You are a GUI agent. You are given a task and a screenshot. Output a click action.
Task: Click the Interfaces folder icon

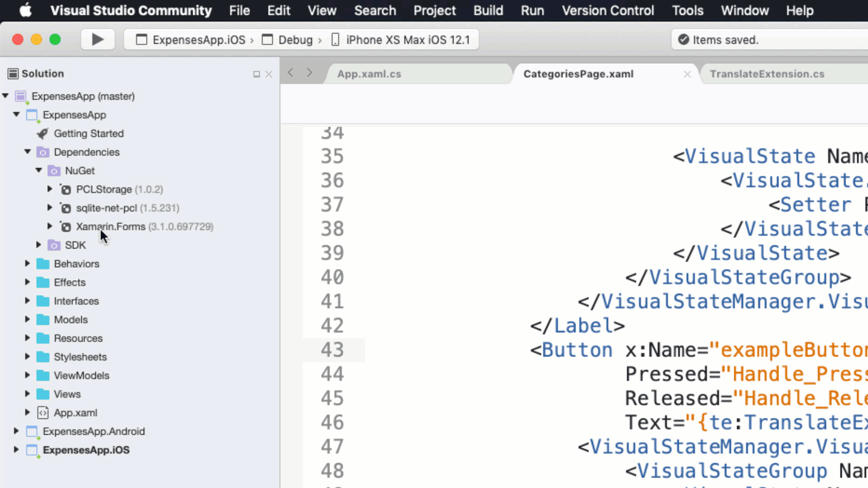tap(43, 301)
